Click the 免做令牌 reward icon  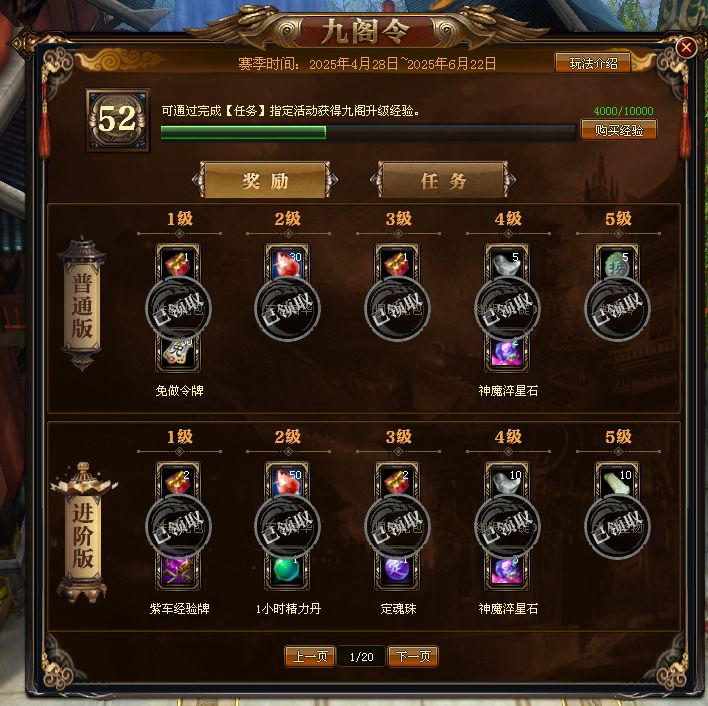pos(178,353)
